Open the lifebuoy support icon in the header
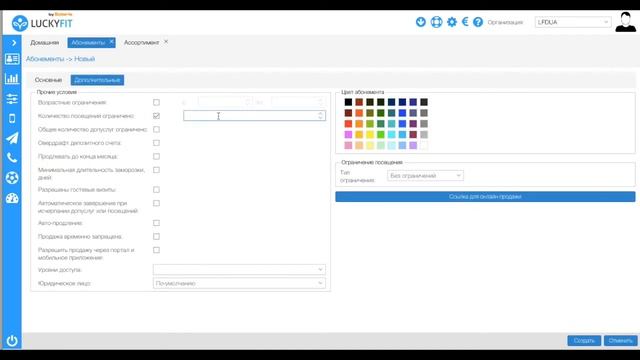This screenshot has height=360, width=640. [x=436, y=22]
